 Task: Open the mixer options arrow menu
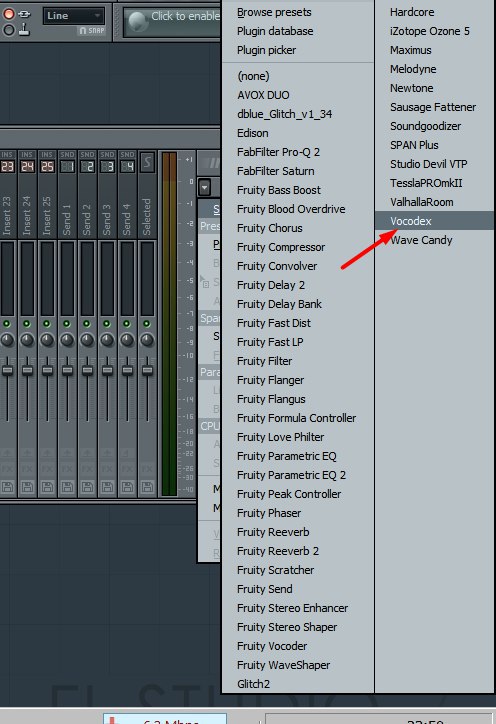[205, 187]
